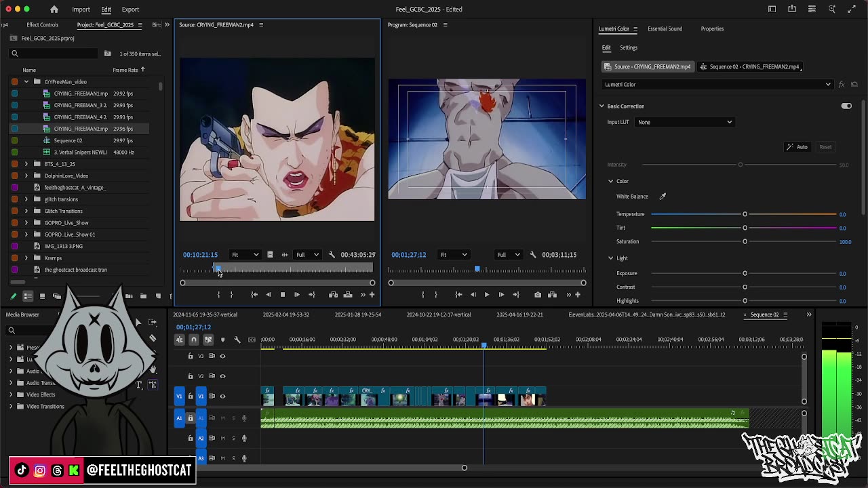This screenshot has height=488, width=868.
Task: Unlock audio track A1
Action: (x=191, y=418)
